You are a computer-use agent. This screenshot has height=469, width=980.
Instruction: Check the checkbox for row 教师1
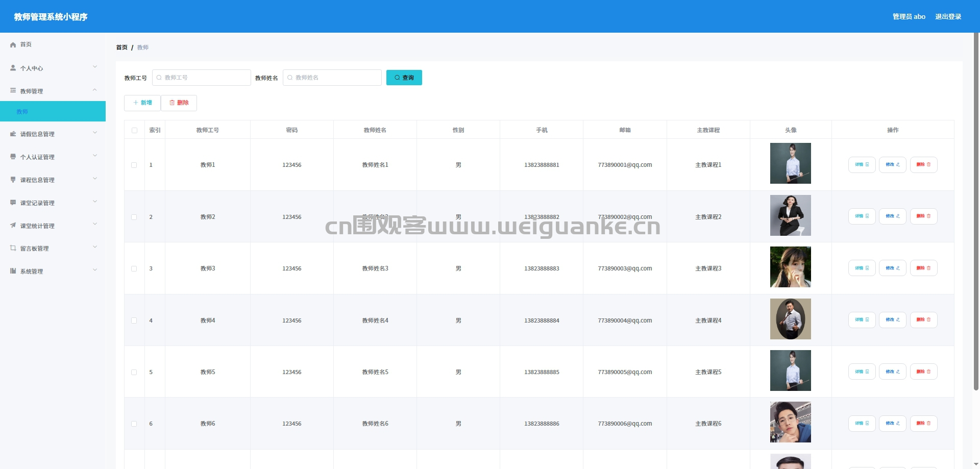click(134, 165)
